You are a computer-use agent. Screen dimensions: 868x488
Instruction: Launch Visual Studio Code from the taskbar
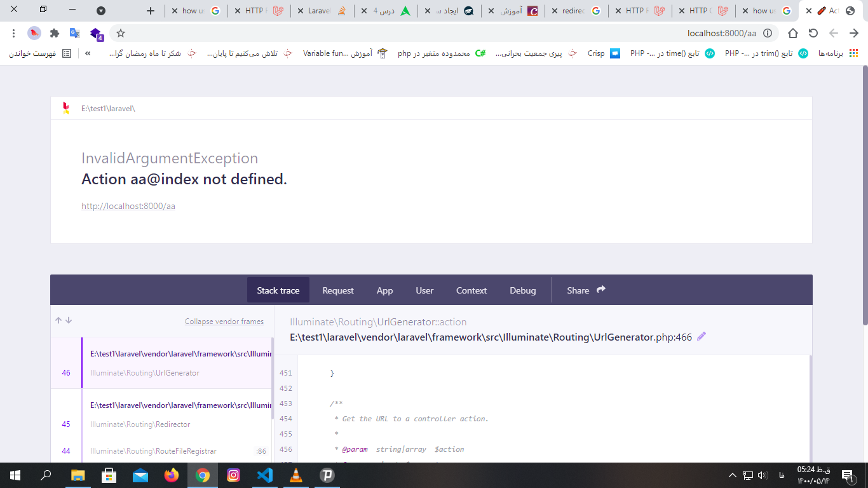pyautogui.click(x=264, y=475)
